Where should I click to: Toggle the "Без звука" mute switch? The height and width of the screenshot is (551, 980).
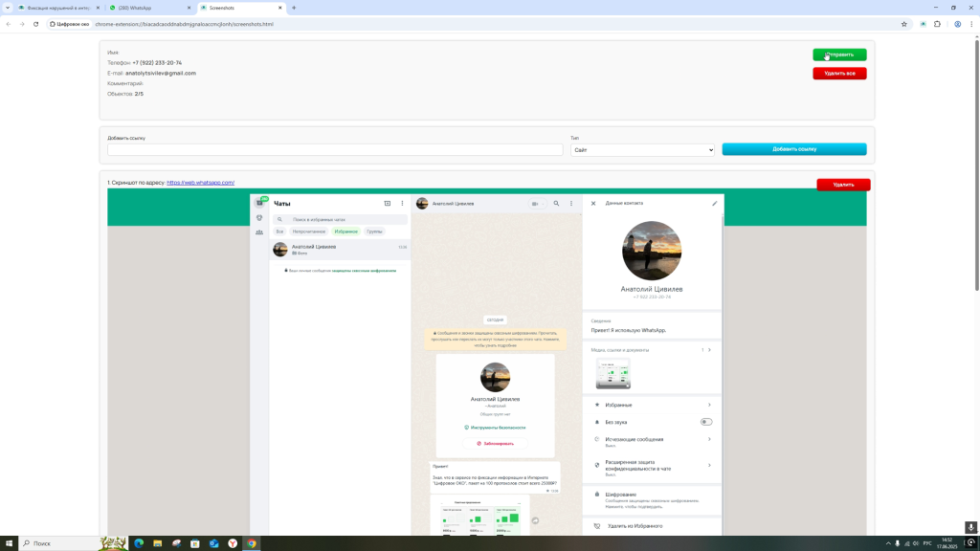click(705, 422)
